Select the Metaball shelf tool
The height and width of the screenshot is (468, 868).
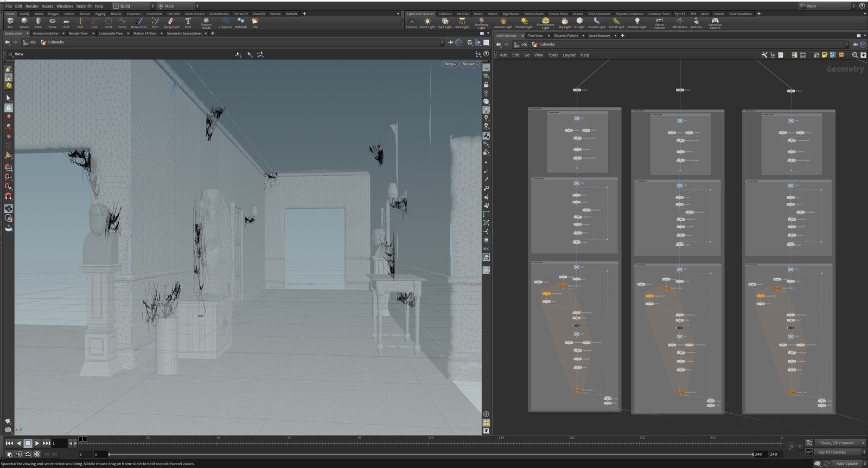pos(241,22)
